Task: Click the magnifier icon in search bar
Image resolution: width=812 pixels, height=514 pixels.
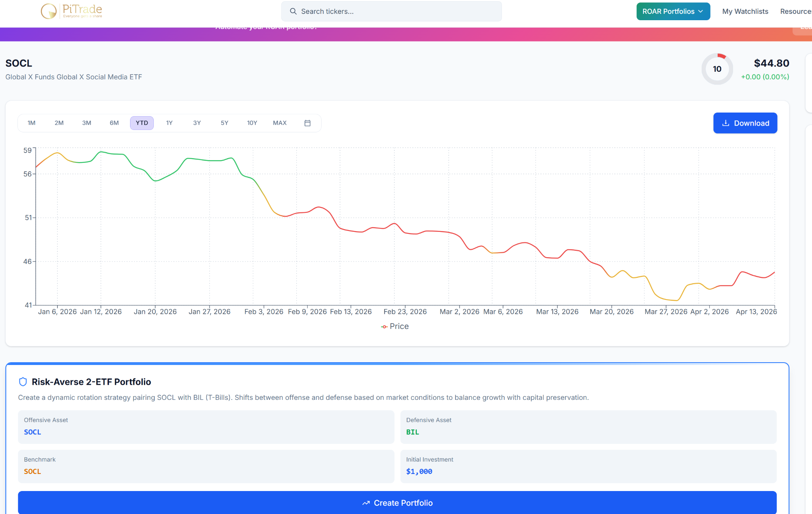Action: tap(293, 11)
